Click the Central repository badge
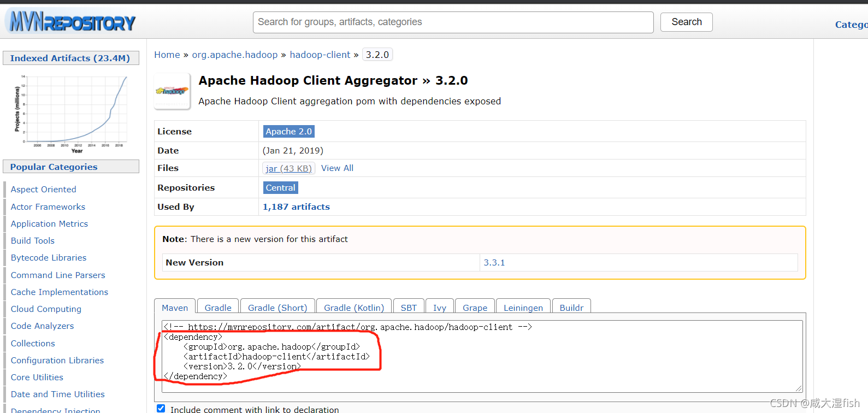 280,188
